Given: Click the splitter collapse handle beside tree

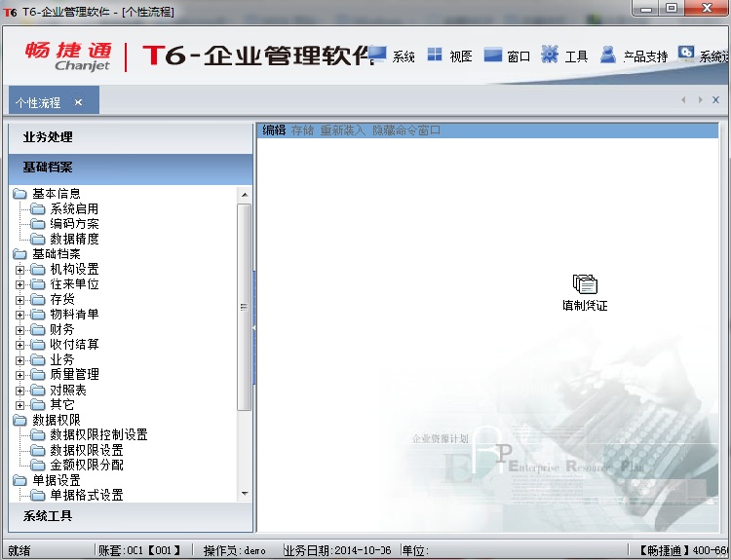Looking at the screenshot, I should click(x=254, y=328).
